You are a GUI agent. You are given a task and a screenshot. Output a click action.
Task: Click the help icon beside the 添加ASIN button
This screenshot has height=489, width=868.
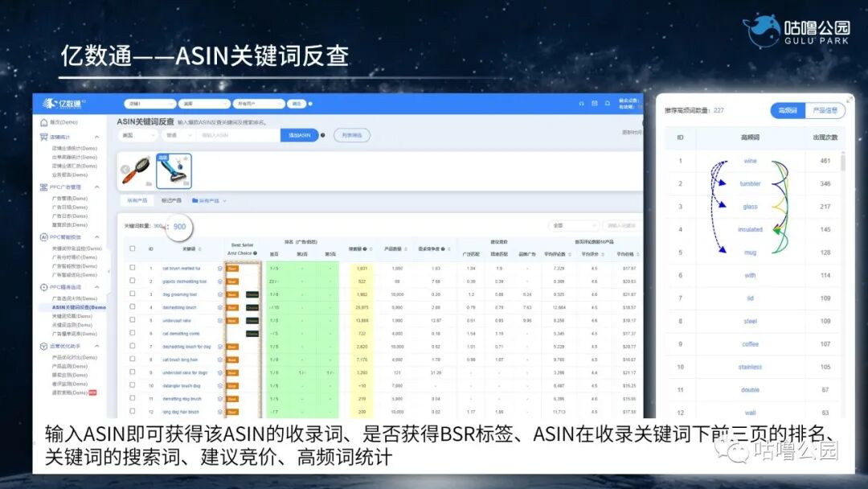click(x=324, y=136)
